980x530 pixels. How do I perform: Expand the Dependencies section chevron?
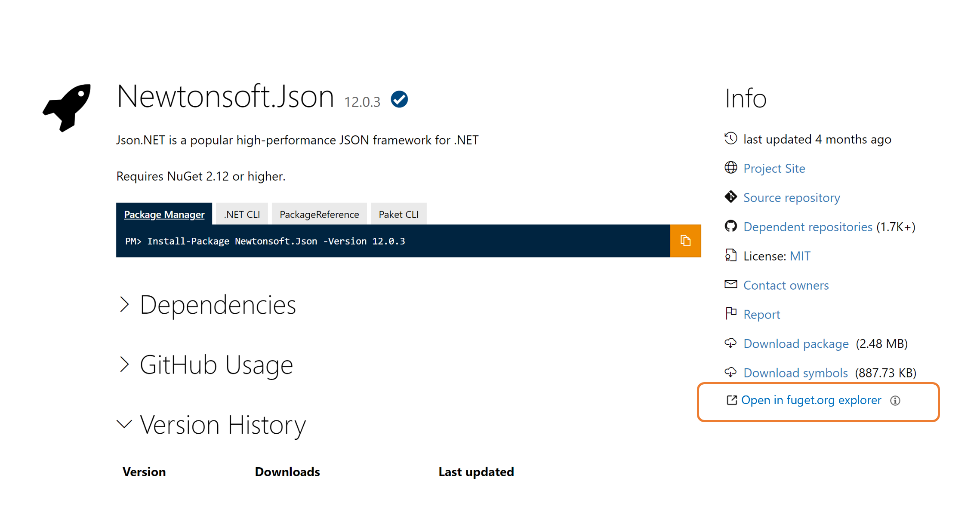click(x=124, y=304)
